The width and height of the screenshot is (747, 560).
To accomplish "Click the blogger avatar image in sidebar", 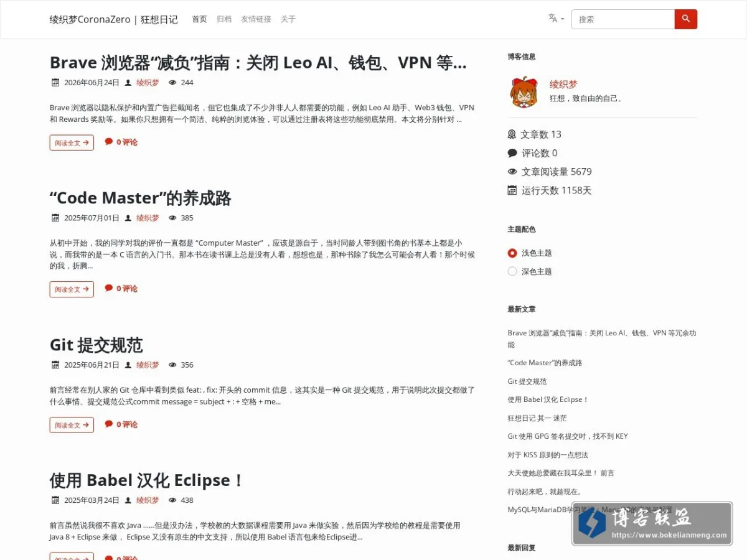I will (x=524, y=91).
